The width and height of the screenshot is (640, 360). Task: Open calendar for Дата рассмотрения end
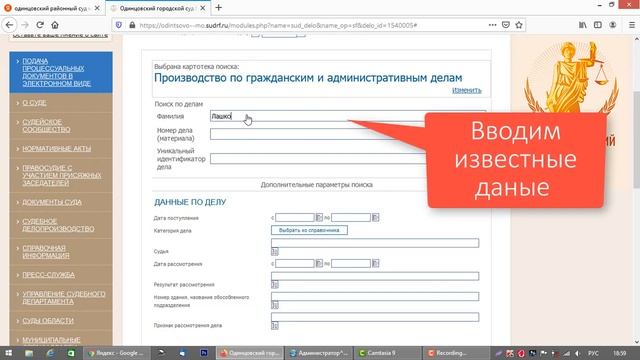375,263
